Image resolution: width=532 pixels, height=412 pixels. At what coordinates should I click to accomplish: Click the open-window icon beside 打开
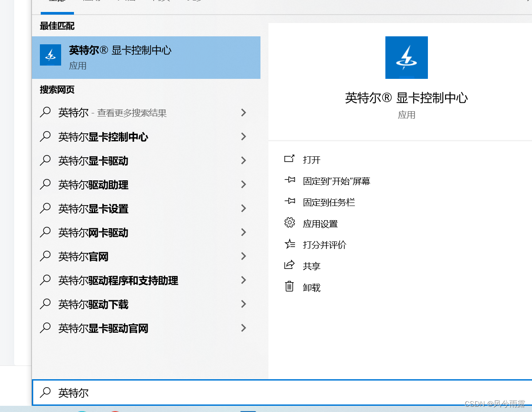289,159
